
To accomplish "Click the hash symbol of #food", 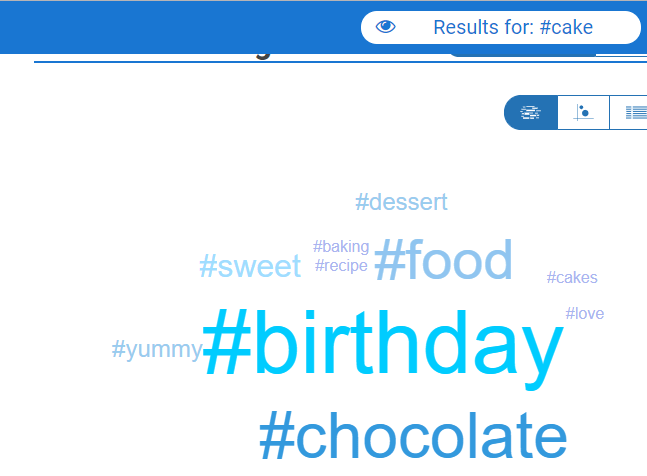I will pos(391,260).
